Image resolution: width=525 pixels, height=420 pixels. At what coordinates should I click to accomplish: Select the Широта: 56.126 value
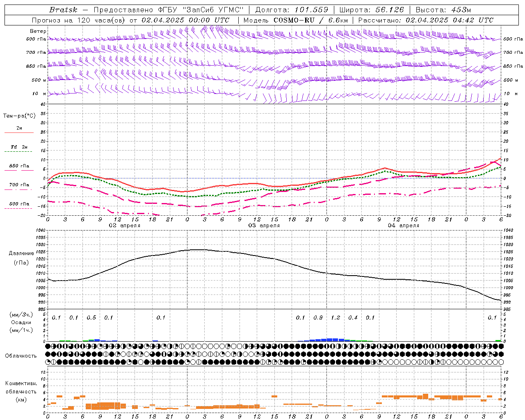[372, 10]
